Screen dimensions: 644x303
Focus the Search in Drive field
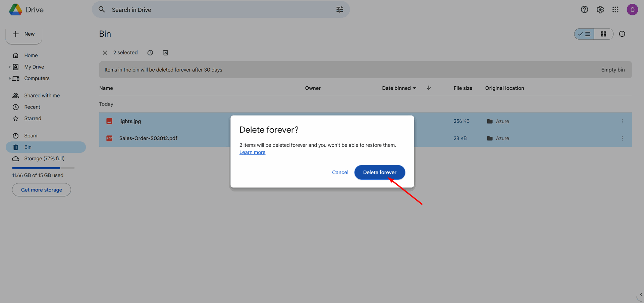(x=221, y=10)
